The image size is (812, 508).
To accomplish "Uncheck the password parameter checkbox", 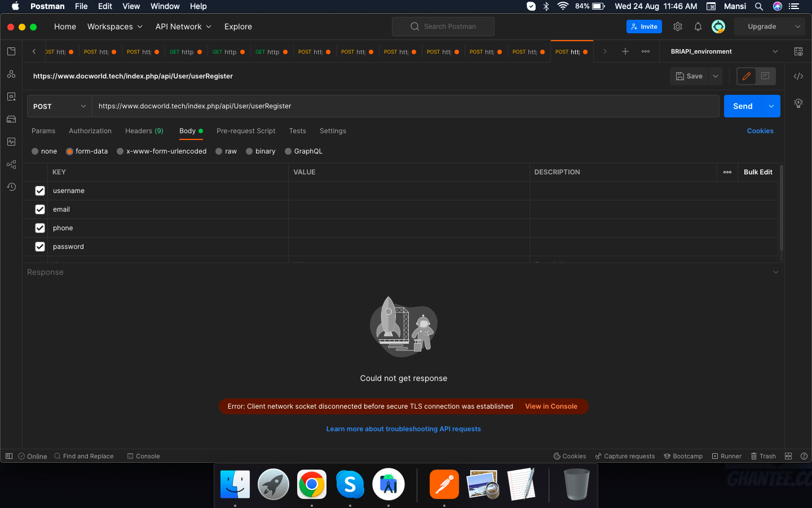I will coord(40,247).
